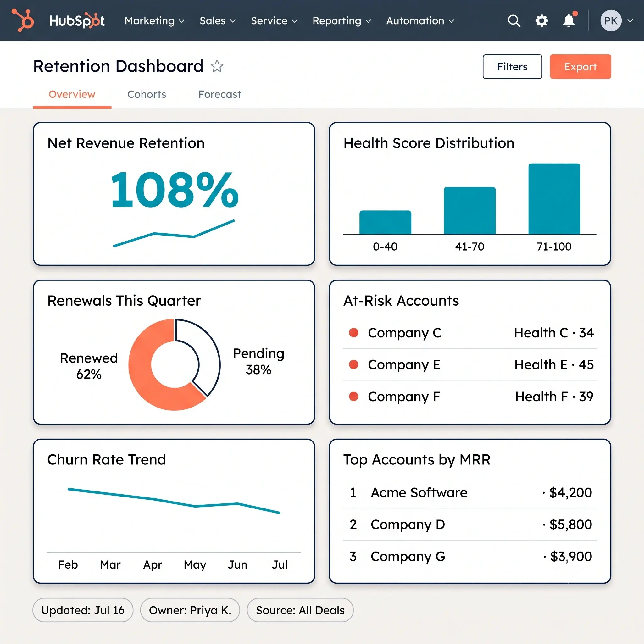Click the Health C · 34 score

coord(554,333)
